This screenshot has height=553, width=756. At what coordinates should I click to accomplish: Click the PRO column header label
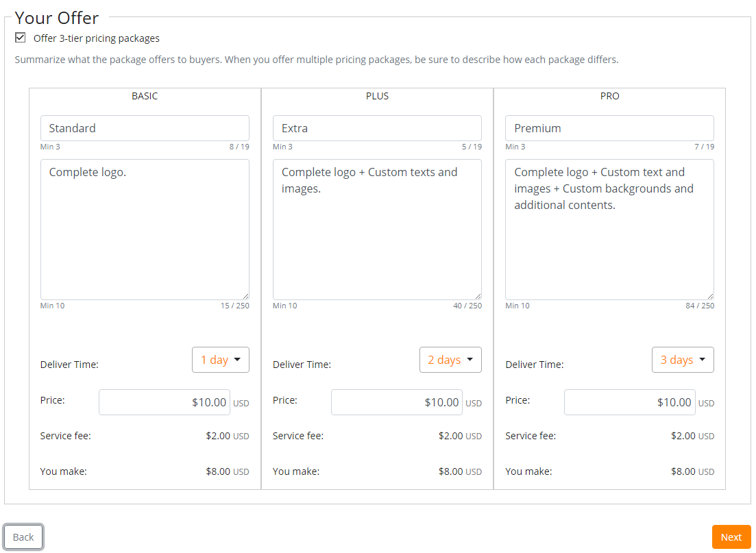(609, 96)
